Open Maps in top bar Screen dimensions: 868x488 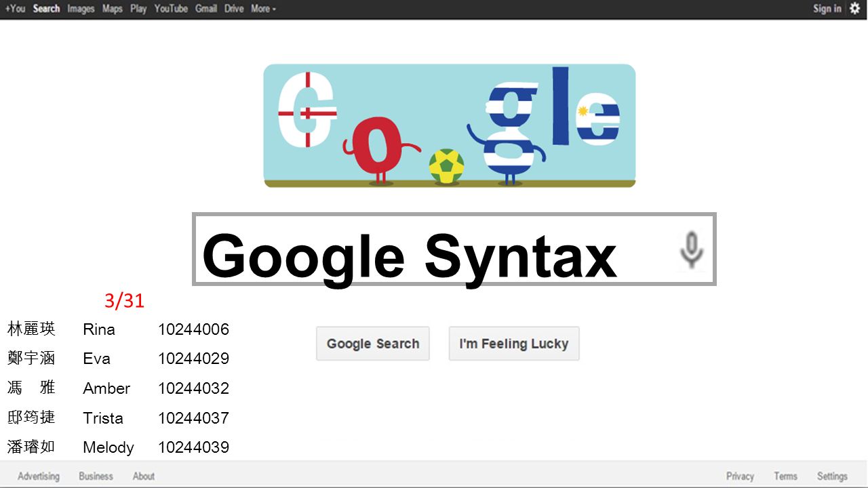(113, 9)
